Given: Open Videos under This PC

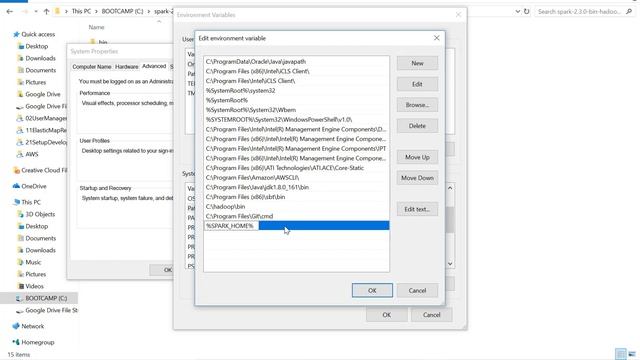Looking at the screenshot, I should click(x=34, y=287).
